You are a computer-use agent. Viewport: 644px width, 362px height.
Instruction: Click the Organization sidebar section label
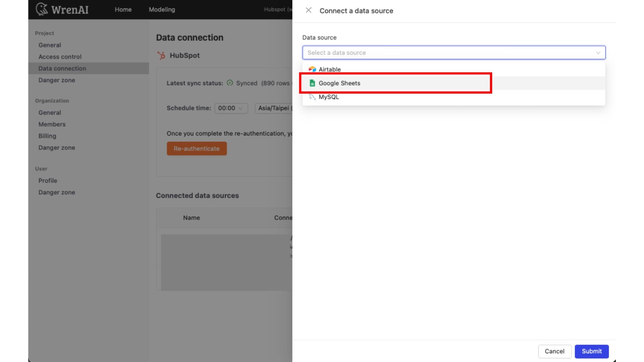tap(52, 101)
